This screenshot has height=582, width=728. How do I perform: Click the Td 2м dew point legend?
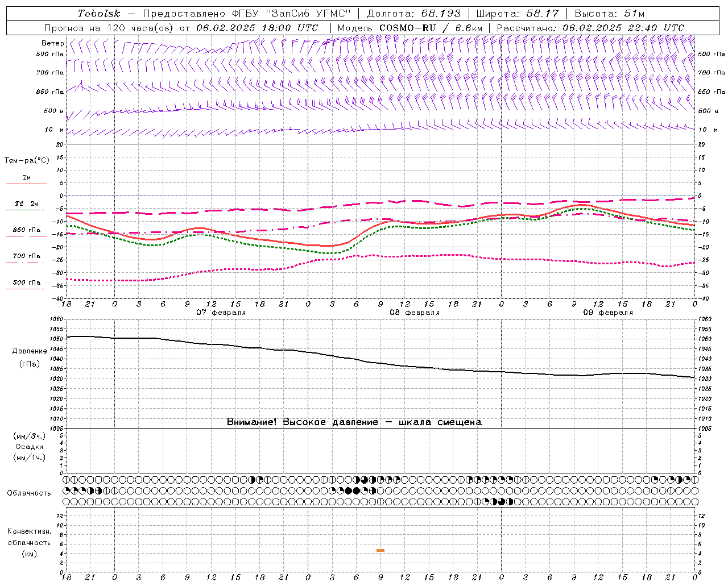[x=26, y=203]
